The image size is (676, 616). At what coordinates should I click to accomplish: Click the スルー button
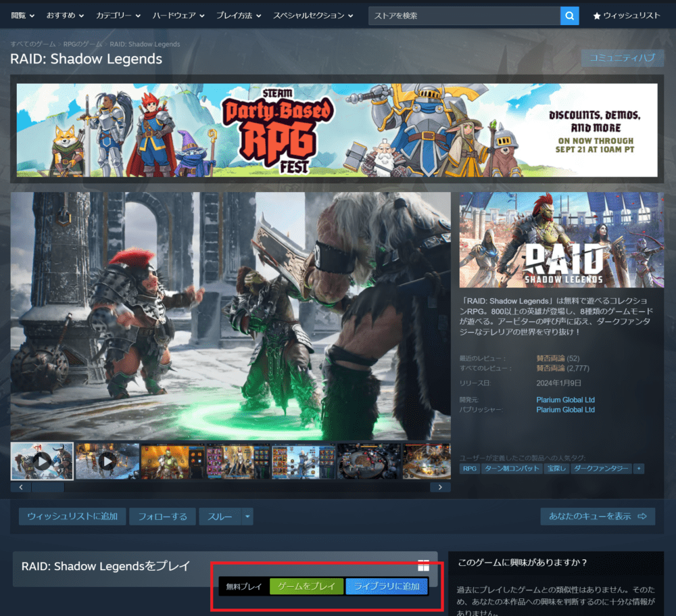click(x=220, y=517)
